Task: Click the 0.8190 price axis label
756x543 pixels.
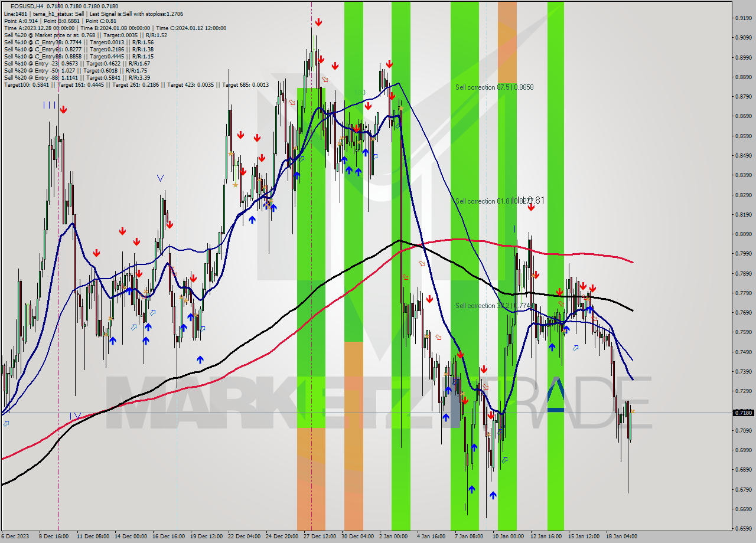Action: coord(743,215)
